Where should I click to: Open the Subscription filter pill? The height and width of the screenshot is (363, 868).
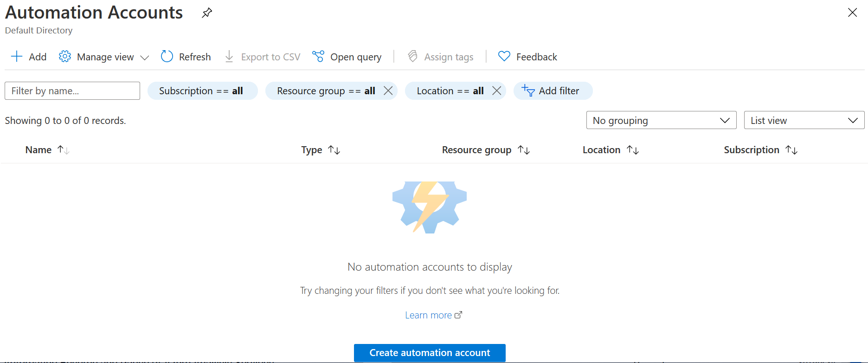point(202,91)
